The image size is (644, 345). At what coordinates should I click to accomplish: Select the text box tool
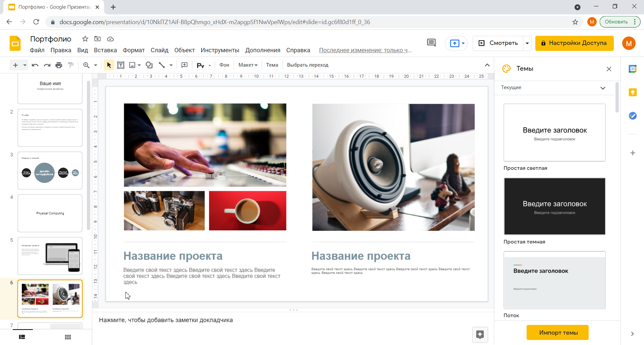coord(121,65)
